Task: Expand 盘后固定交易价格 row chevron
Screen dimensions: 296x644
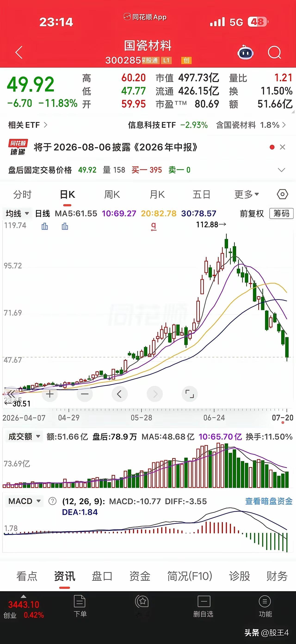Action: point(281,170)
